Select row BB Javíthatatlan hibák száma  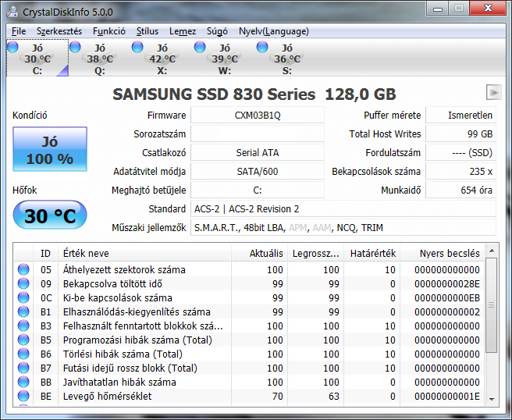tap(249, 382)
